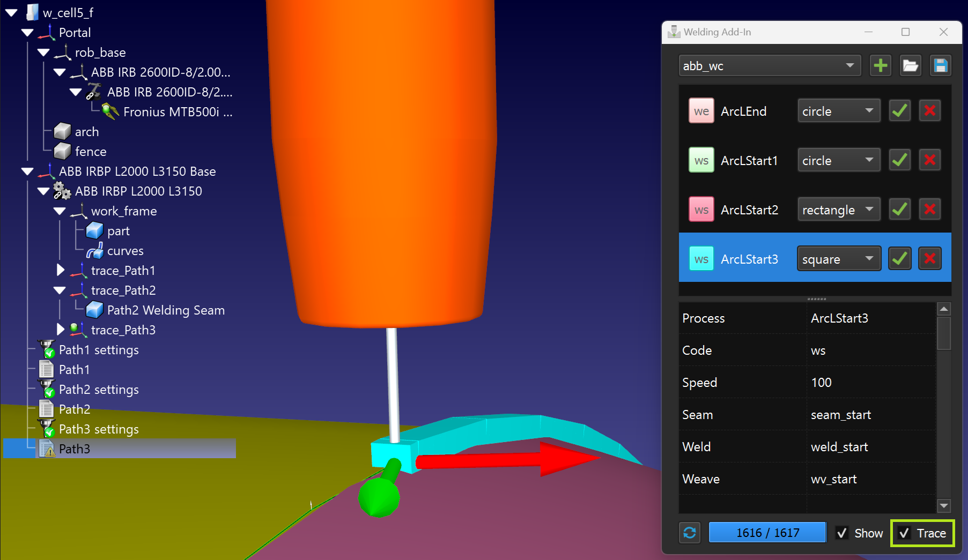Open ArcLStart3 square shape dropdown
The height and width of the screenshot is (560, 968).
838,259
